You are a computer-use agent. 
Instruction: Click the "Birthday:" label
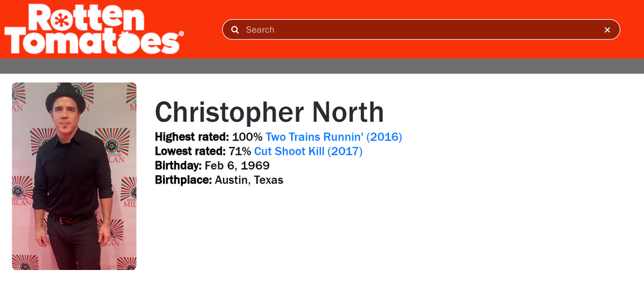point(178,166)
